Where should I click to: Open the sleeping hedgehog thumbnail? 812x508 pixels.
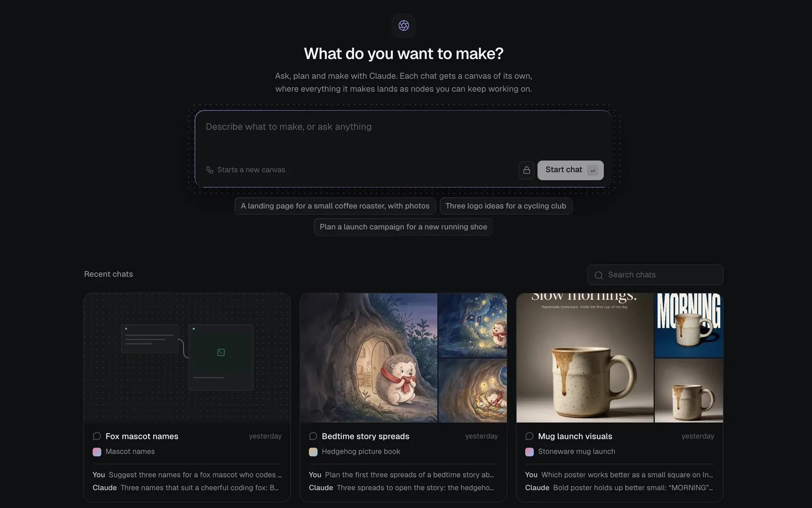pyautogui.click(x=472, y=391)
